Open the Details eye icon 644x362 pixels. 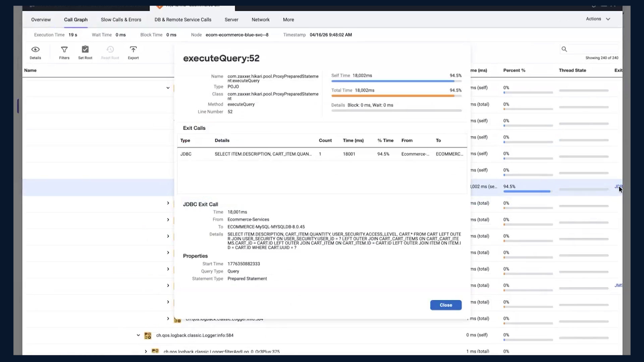35,50
